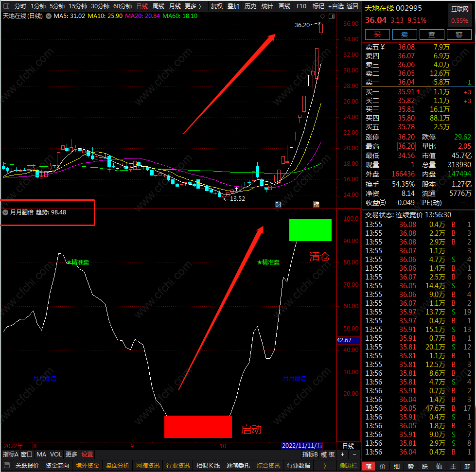Image resolution: width=476 pixels, height=472 pixels.
Task: Toggle the 侧边栏 sidebar button
Action: point(349,466)
